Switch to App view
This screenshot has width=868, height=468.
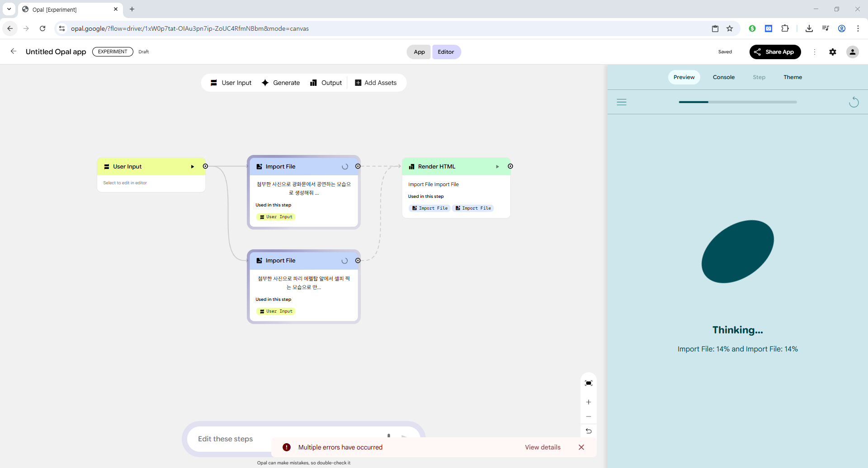419,52
